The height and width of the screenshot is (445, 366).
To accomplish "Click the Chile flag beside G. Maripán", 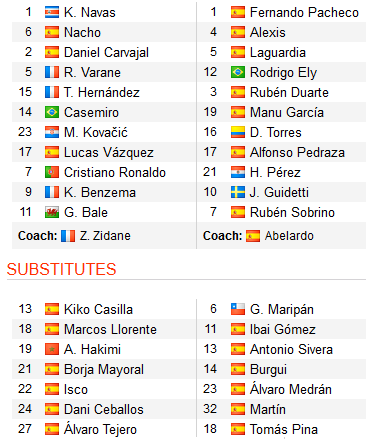I will coord(238,309).
